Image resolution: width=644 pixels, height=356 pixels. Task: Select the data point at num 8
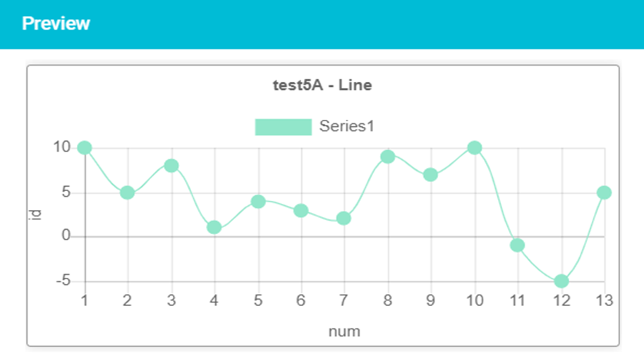[x=388, y=156]
